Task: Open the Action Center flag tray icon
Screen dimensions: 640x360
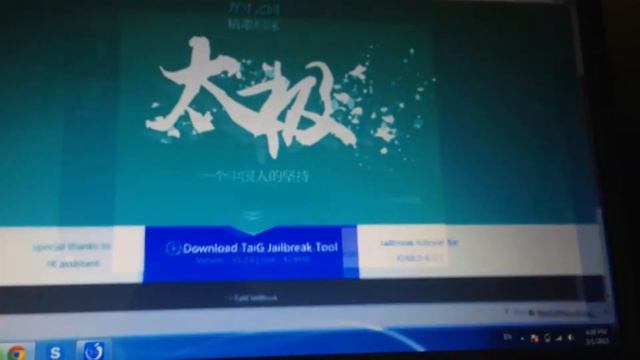Action: pos(534,338)
